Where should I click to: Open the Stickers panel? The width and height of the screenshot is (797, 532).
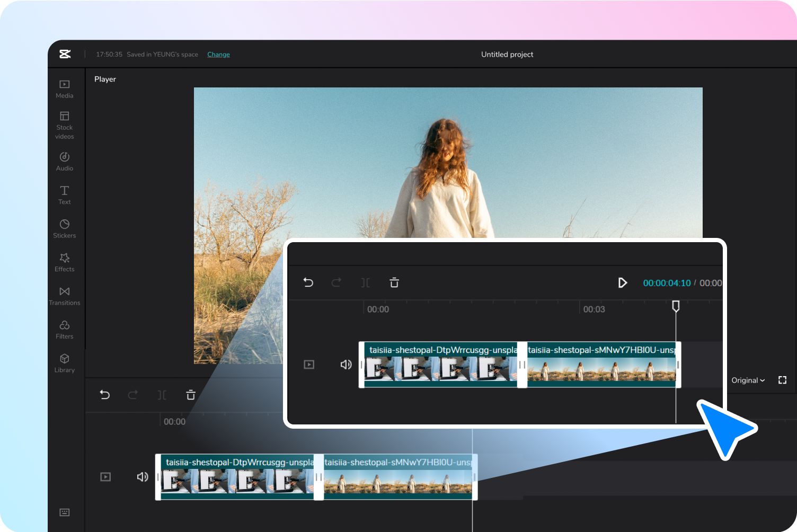coord(65,229)
